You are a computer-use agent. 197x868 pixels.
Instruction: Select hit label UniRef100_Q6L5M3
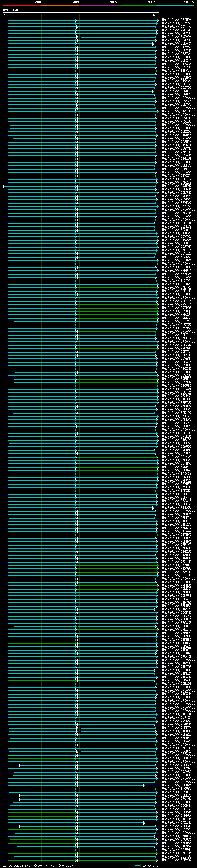point(176,193)
